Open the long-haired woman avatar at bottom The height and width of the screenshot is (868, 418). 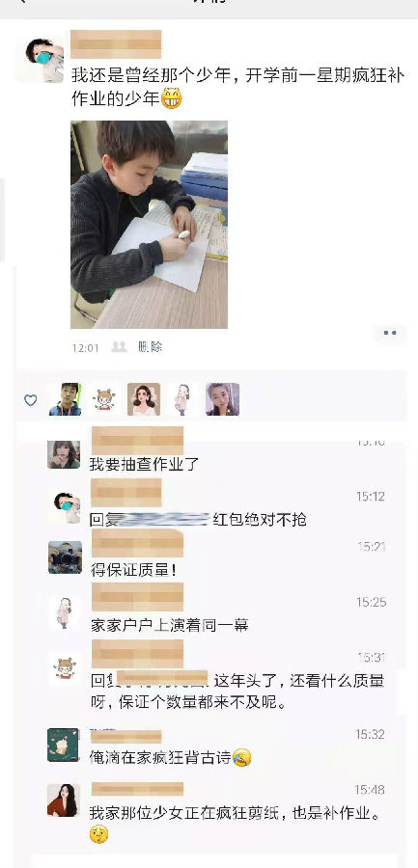click(x=63, y=800)
